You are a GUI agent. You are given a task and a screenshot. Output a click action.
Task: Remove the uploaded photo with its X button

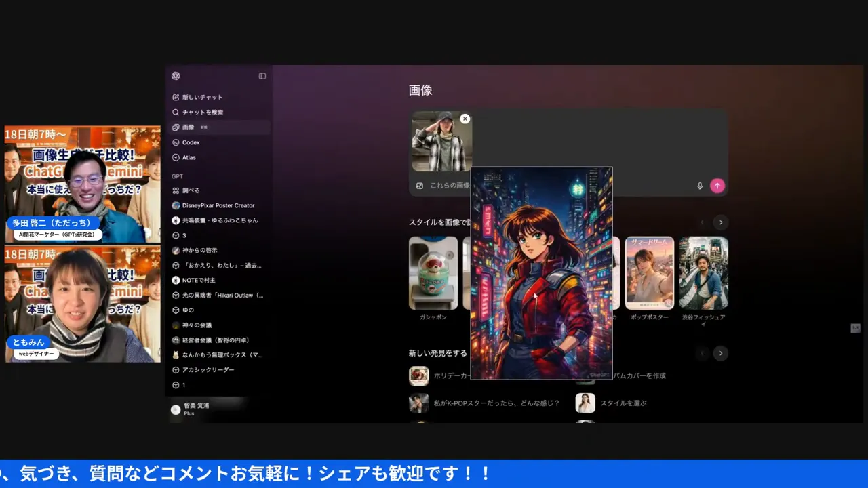[465, 119]
